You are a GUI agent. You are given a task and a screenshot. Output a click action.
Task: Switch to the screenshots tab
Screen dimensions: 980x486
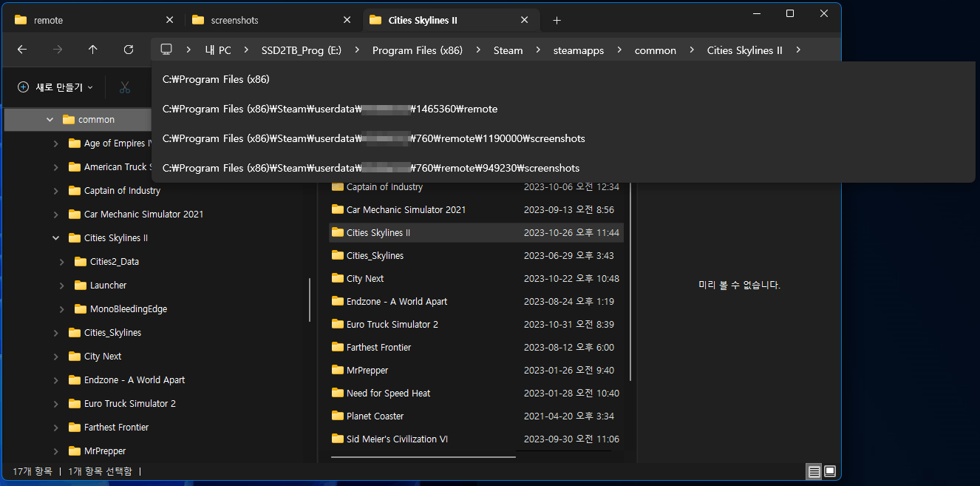(x=270, y=20)
